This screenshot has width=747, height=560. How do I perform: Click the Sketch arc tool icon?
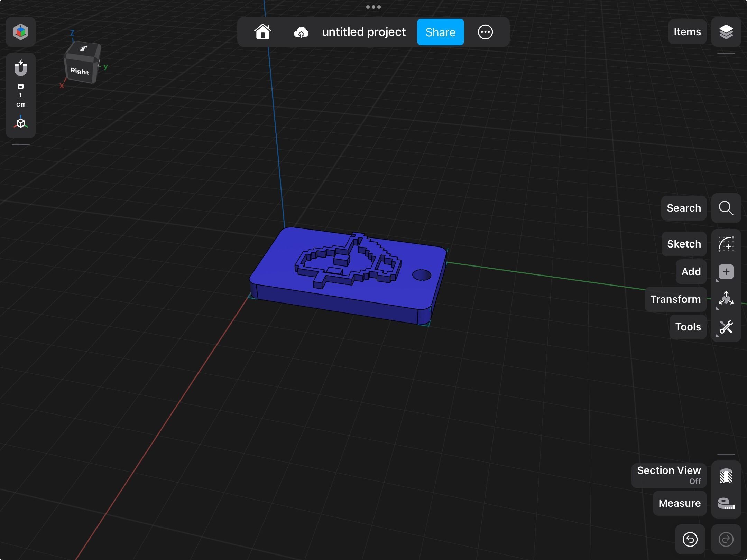(726, 244)
